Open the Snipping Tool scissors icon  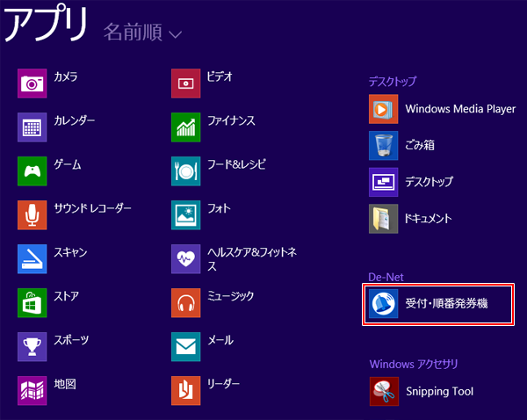pos(384,391)
